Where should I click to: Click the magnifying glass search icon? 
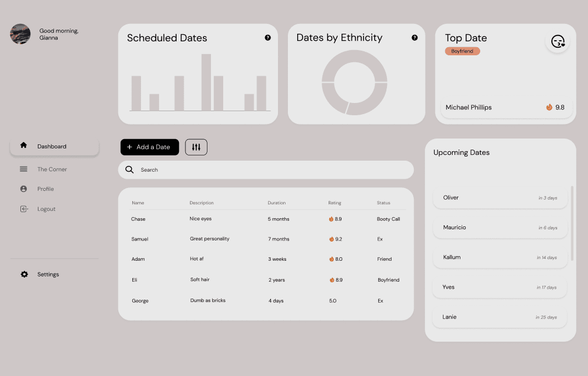[x=129, y=169]
